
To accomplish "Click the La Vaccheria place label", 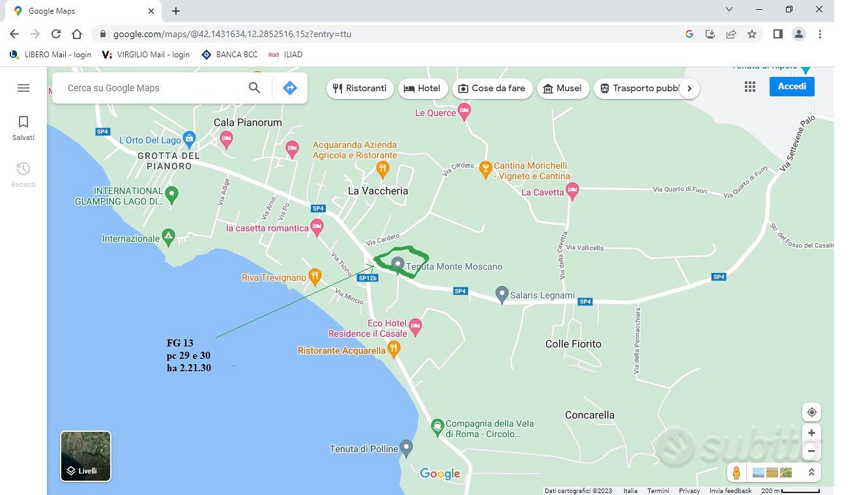I will 378,191.
